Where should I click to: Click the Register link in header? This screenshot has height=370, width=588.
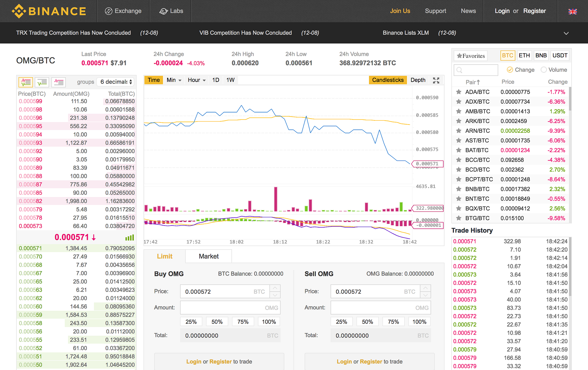click(x=534, y=11)
